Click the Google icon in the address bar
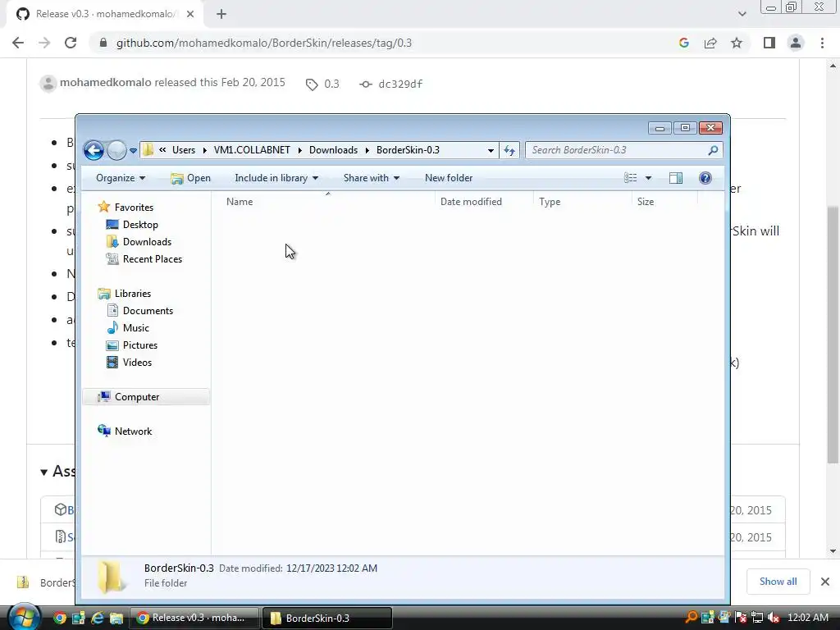The width and height of the screenshot is (840, 630). (x=683, y=43)
